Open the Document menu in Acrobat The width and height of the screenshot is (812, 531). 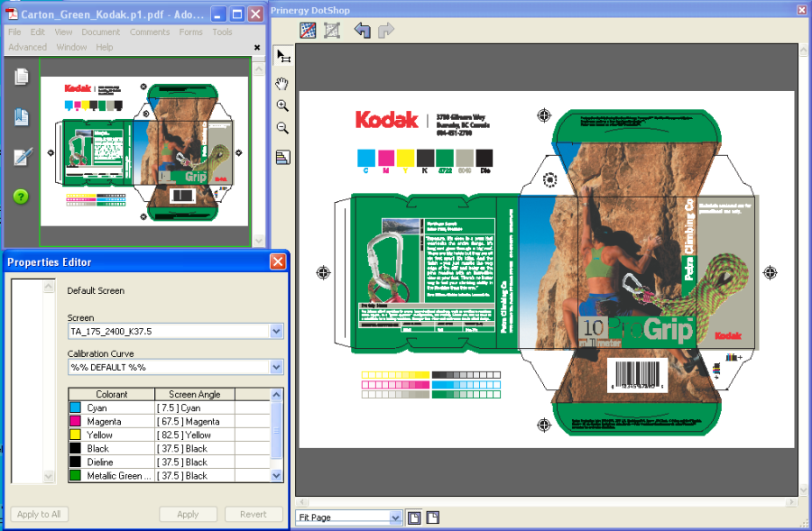[100, 32]
